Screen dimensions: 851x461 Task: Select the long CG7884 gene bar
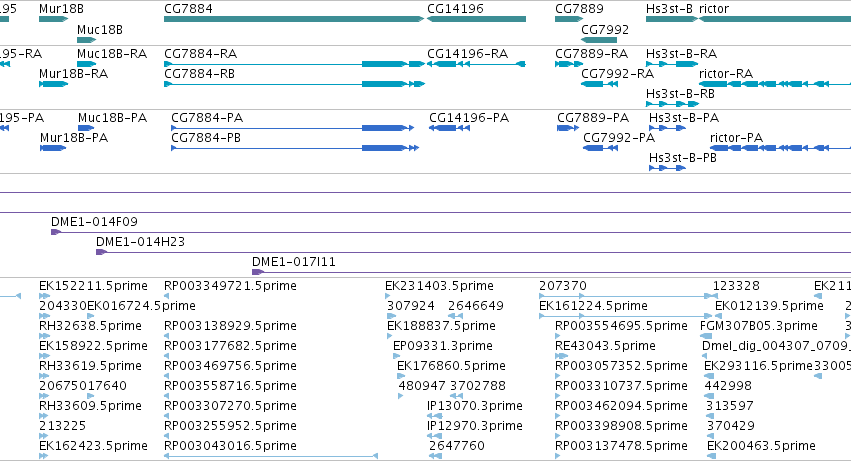coord(294,19)
